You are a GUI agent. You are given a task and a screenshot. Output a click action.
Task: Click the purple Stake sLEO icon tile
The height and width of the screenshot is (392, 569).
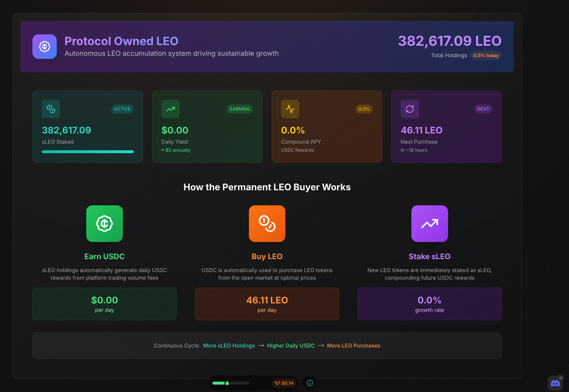(430, 224)
